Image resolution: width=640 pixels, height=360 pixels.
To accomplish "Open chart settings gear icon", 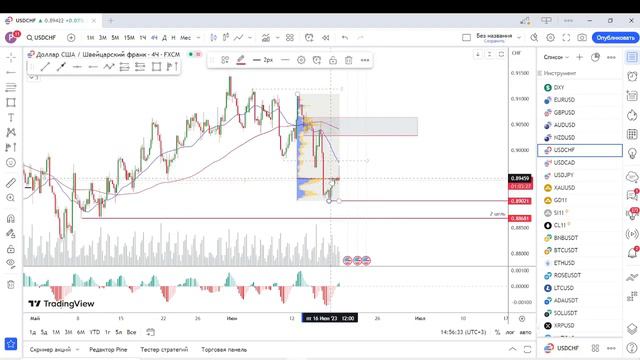I will pyautogui.click(x=550, y=38).
